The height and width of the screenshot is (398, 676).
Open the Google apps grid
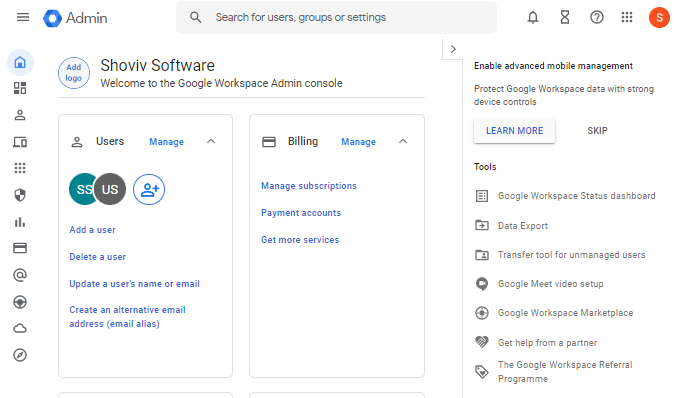(x=627, y=17)
